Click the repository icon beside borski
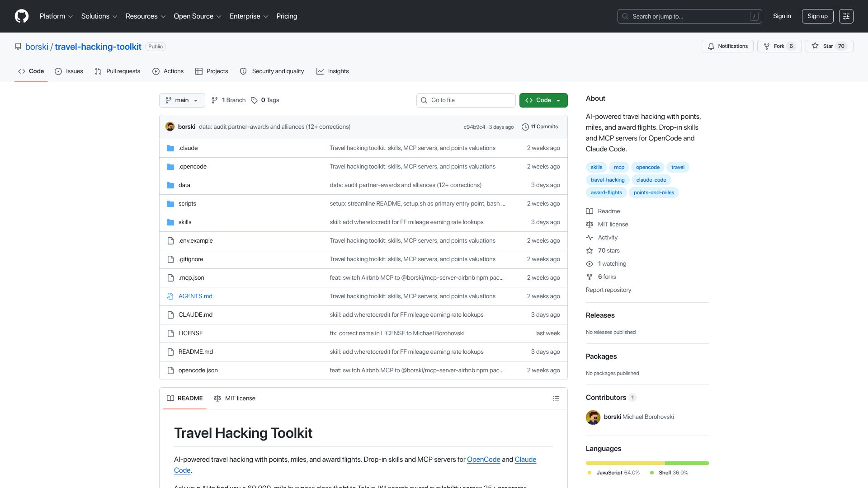 pos(18,47)
